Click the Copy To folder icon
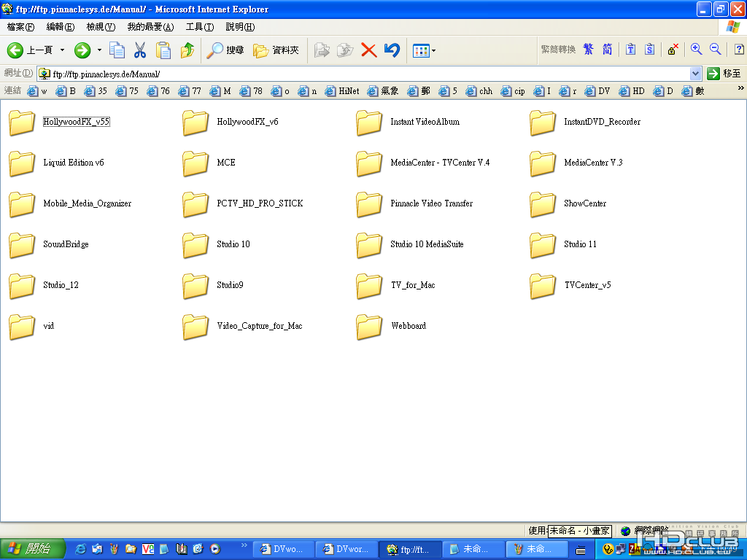 (x=345, y=50)
